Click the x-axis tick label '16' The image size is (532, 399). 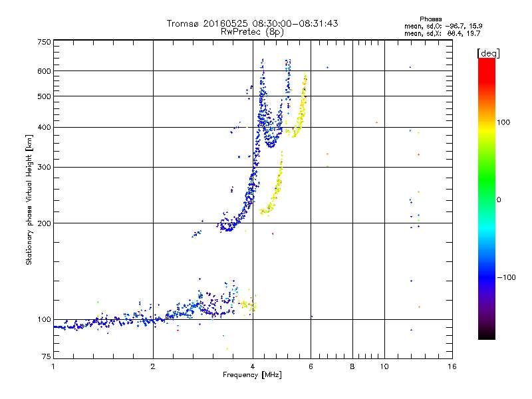point(452,366)
